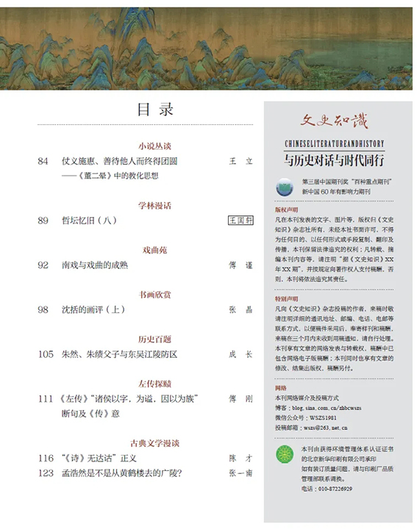Click the green environmental certification emblem
This screenshot has width=417, height=532.
point(285,454)
